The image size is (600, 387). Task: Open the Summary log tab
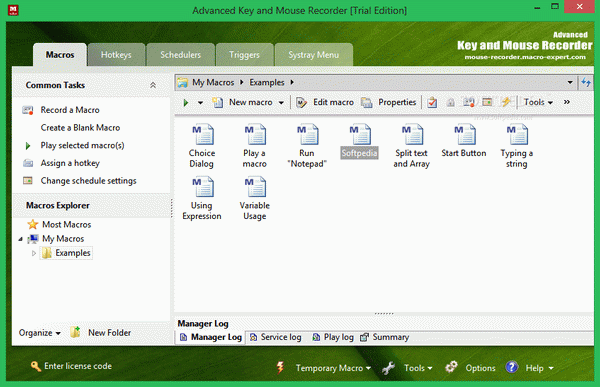(x=385, y=337)
